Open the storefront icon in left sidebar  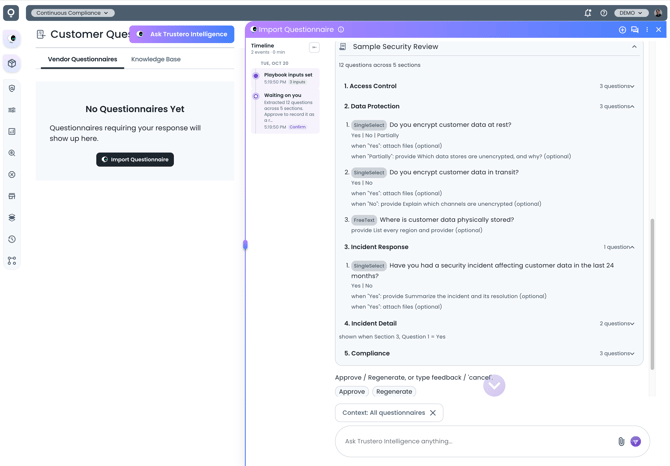click(12, 196)
